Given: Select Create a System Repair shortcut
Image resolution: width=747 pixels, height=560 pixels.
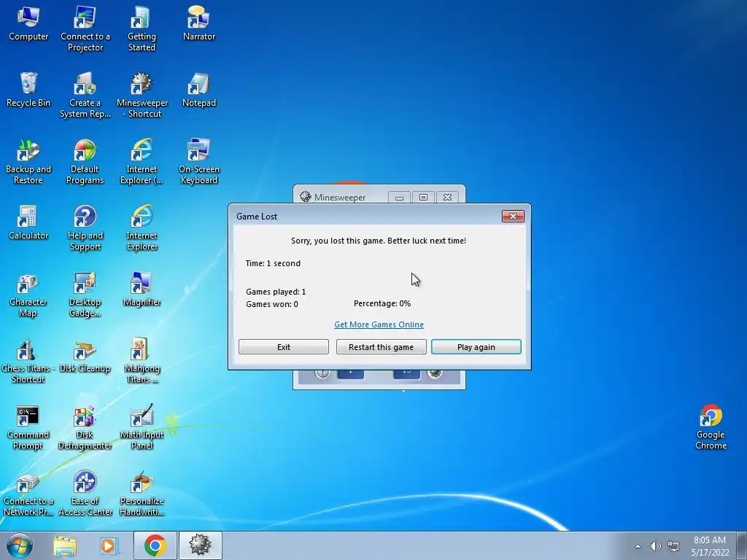Looking at the screenshot, I should 85,95.
